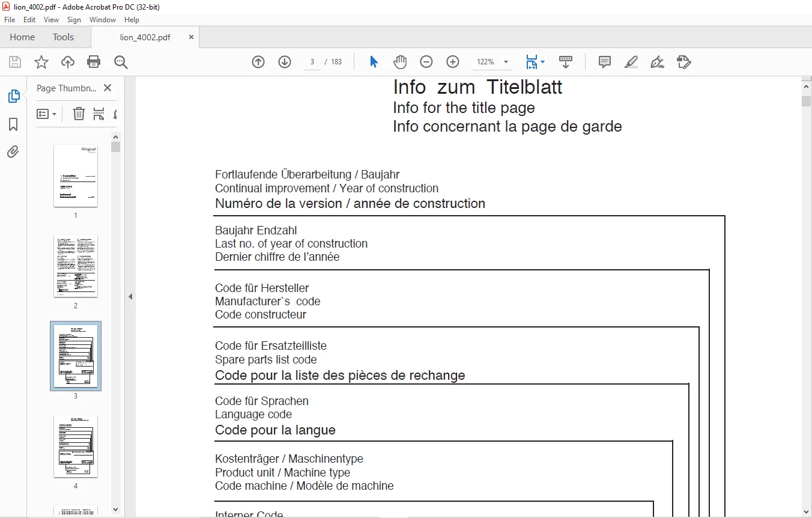Click 'Info for the title page' line
Viewport: 812px width, 518px height.
(x=464, y=108)
